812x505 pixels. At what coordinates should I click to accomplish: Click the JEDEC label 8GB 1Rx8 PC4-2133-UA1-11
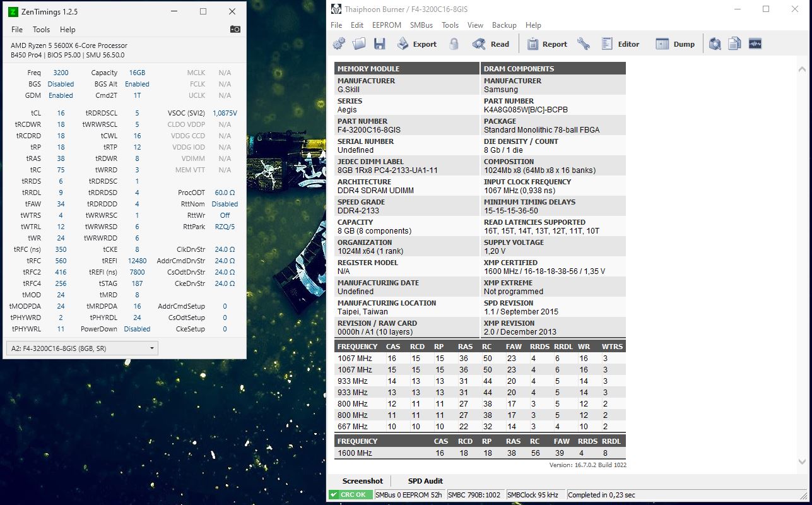[387, 170]
